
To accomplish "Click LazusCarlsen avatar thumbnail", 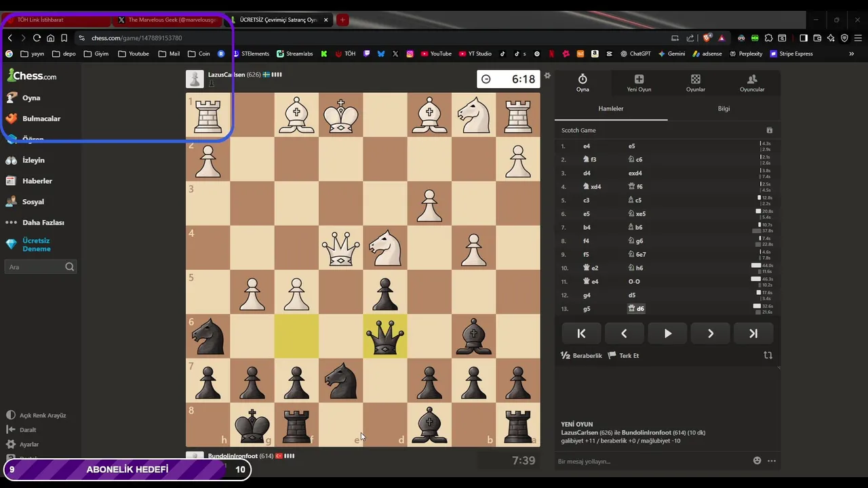I will (195, 79).
